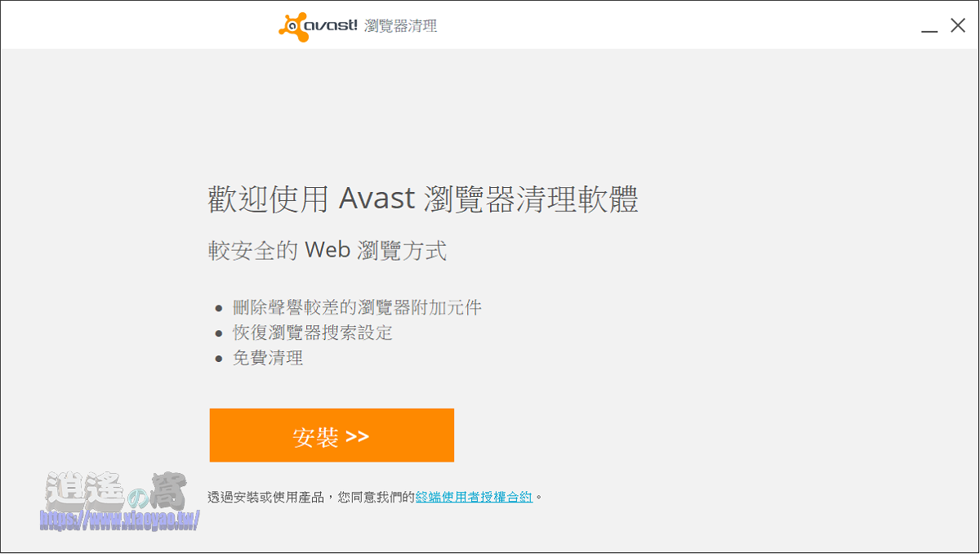Select the 免費清理 feature line
This screenshot has width=980, height=554.
click(x=268, y=358)
